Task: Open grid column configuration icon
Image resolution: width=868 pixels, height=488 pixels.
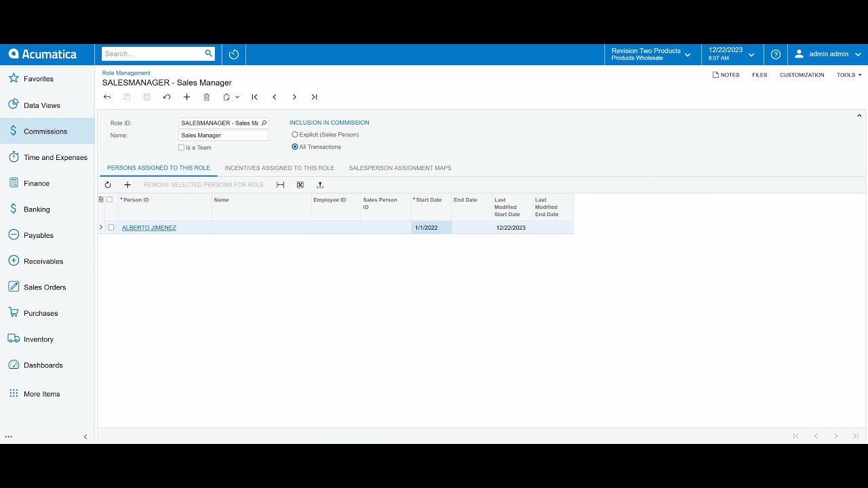Action: pos(101,199)
